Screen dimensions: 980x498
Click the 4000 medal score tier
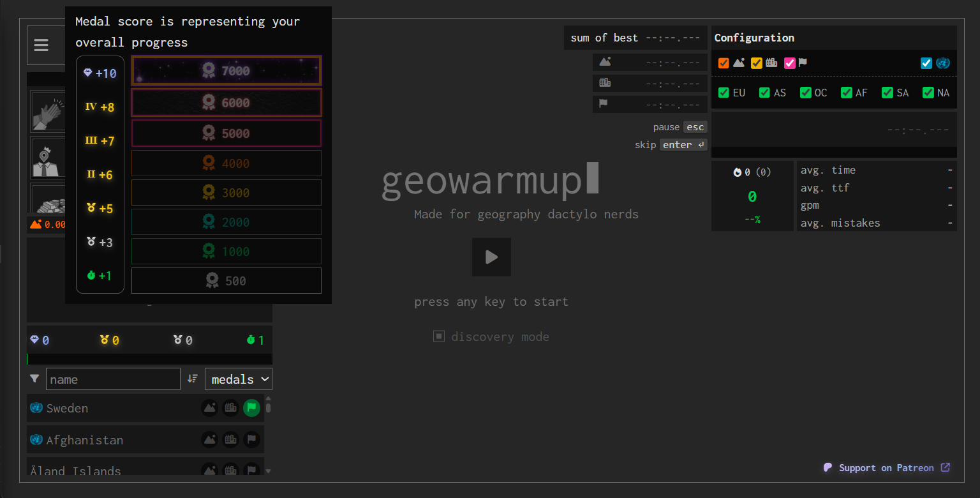pyautogui.click(x=226, y=163)
